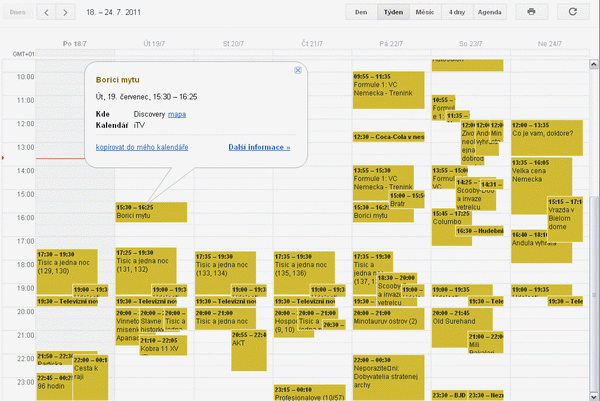Open Saturday 19:00 – 19:35 event
Screen dimensions: 600x401
pyautogui.click(x=462, y=290)
